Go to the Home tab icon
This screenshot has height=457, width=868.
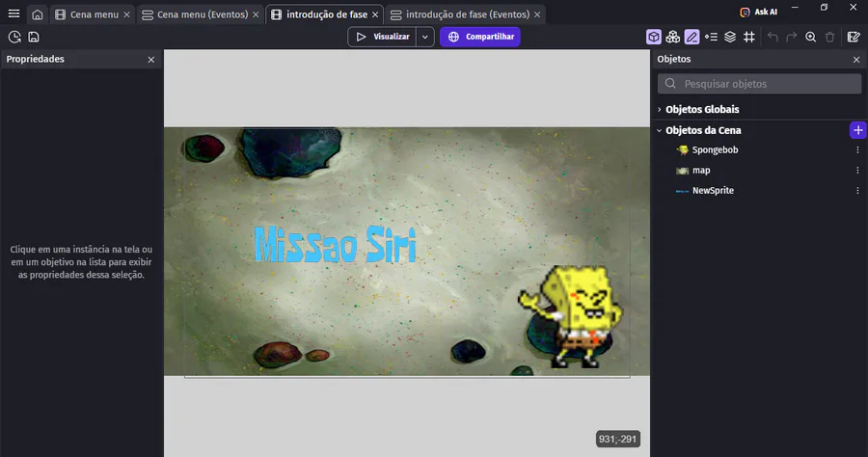click(x=37, y=14)
